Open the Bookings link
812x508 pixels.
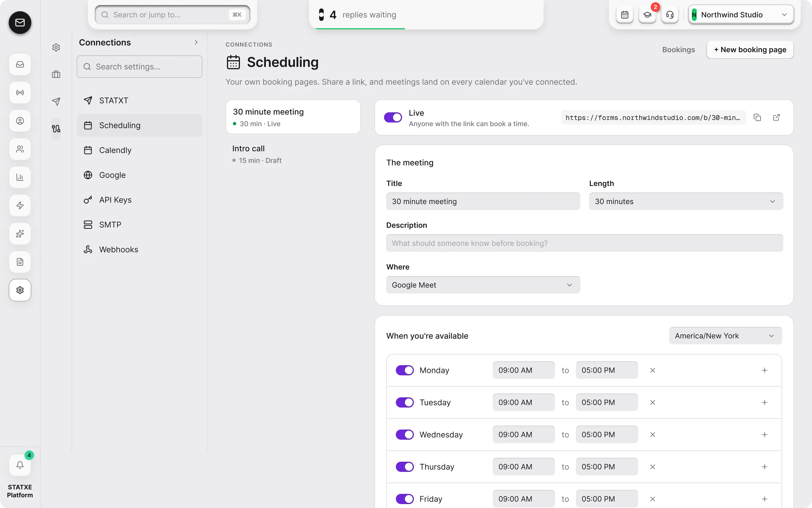[678, 50]
